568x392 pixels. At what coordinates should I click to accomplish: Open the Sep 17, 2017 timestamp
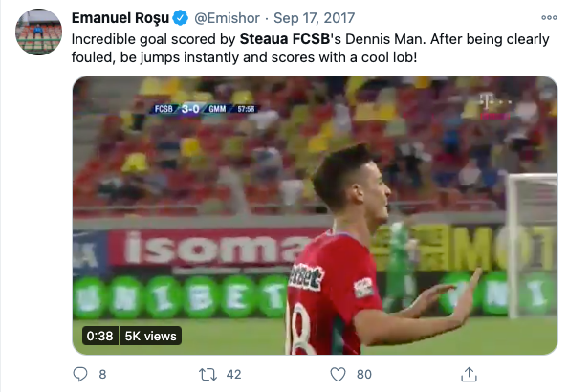(x=314, y=18)
